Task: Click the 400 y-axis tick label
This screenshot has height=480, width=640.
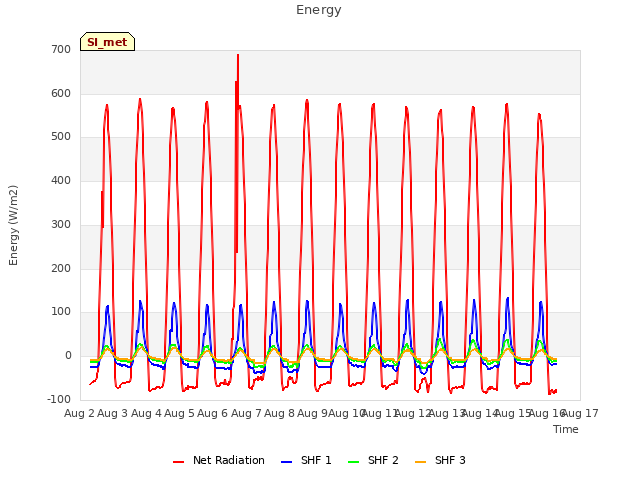Action: (61, 180)
